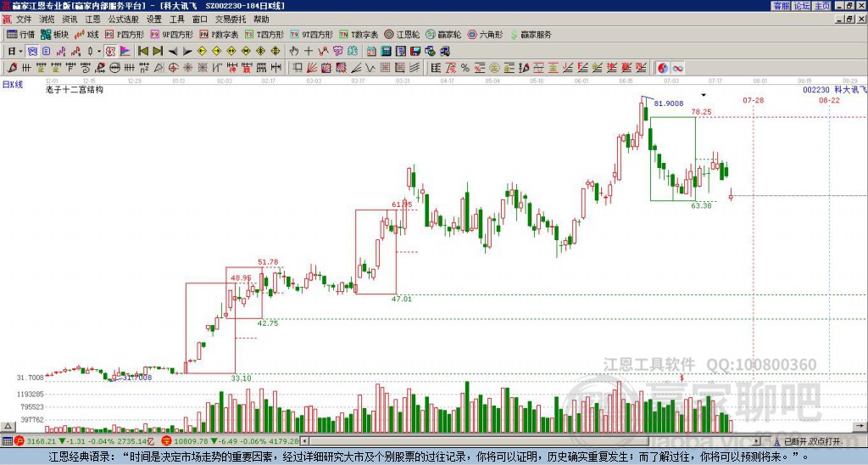Toggle the yin-yang icon

663,68
